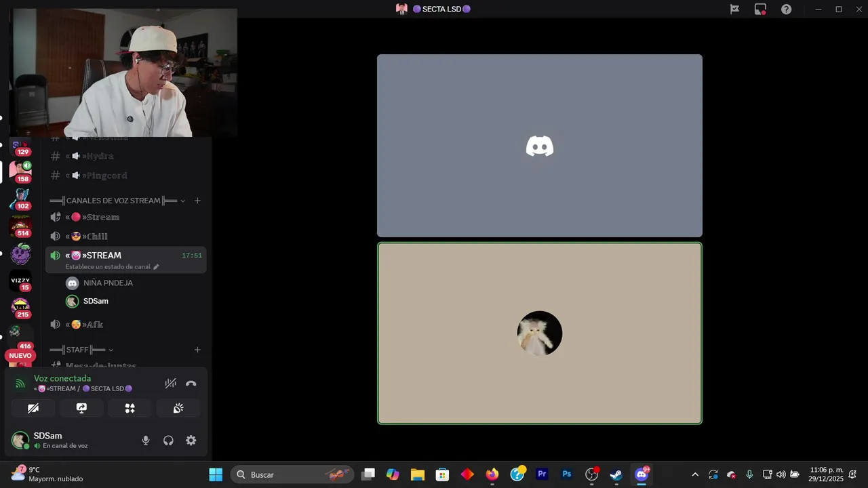
Task: Disconnect from voice with hang-up icon
Action: (191, 384)
